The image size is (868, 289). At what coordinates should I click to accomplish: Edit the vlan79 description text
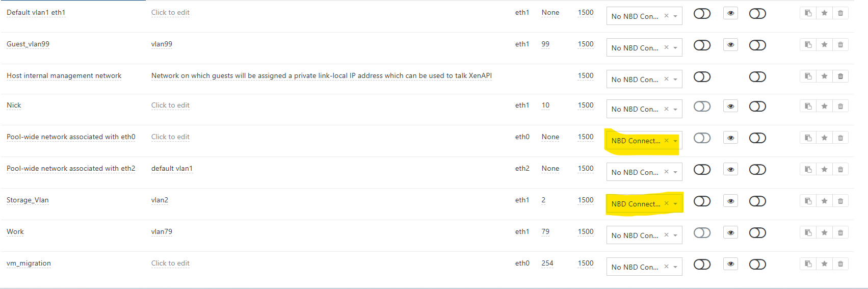162,232
